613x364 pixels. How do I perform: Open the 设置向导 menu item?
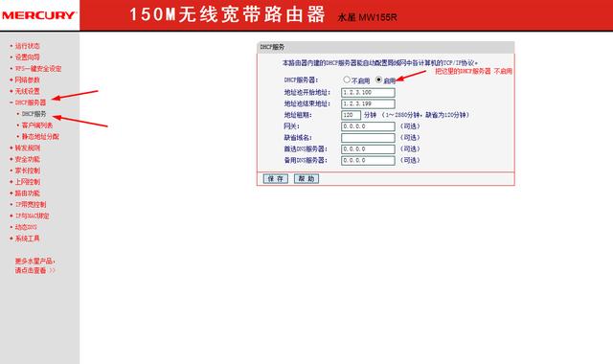click(27, 57)
